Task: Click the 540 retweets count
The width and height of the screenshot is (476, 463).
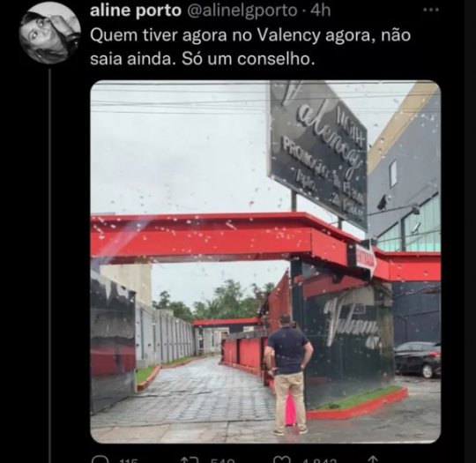Action: (222, 460)
